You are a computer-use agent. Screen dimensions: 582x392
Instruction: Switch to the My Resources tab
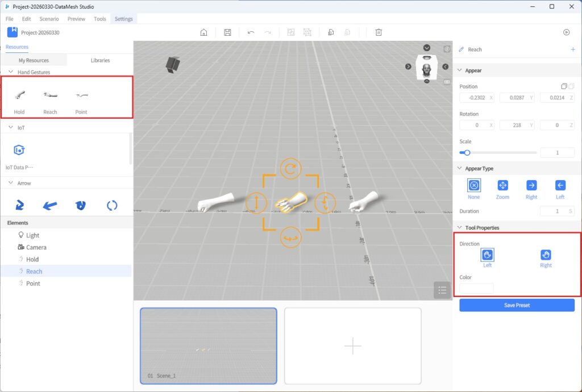[x=34, y=60]
